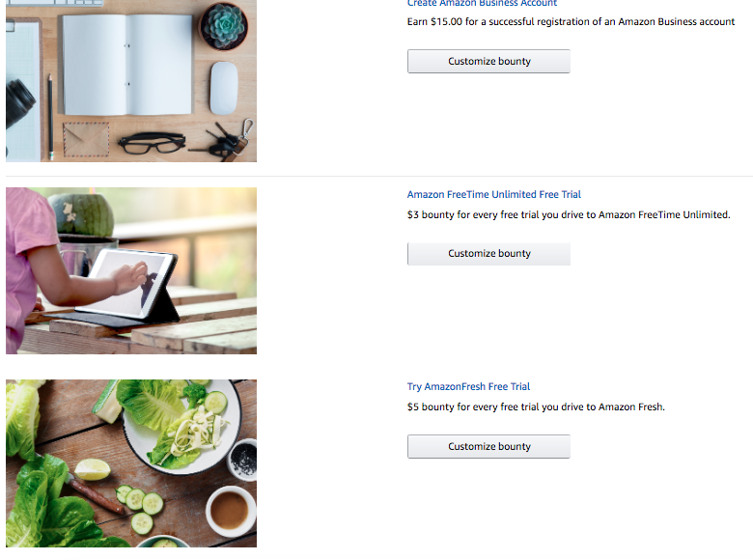Customize bounty for Amazon Business account
This screenshot has height=560, width=753.
click(488, 61)
